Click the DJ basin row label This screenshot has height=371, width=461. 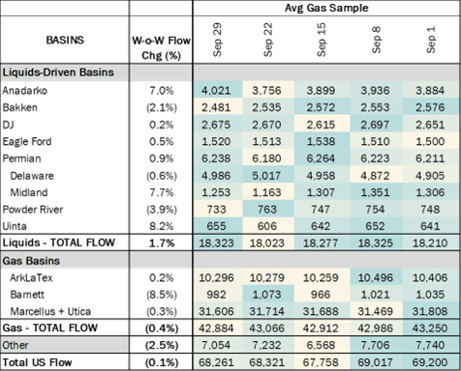click(x=8, y=125)
